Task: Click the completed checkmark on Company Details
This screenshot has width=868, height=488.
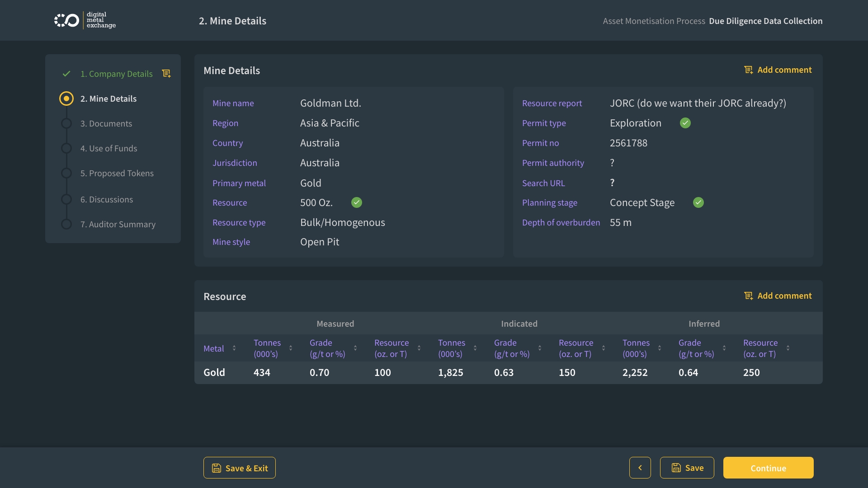Action: click(66, 74)
